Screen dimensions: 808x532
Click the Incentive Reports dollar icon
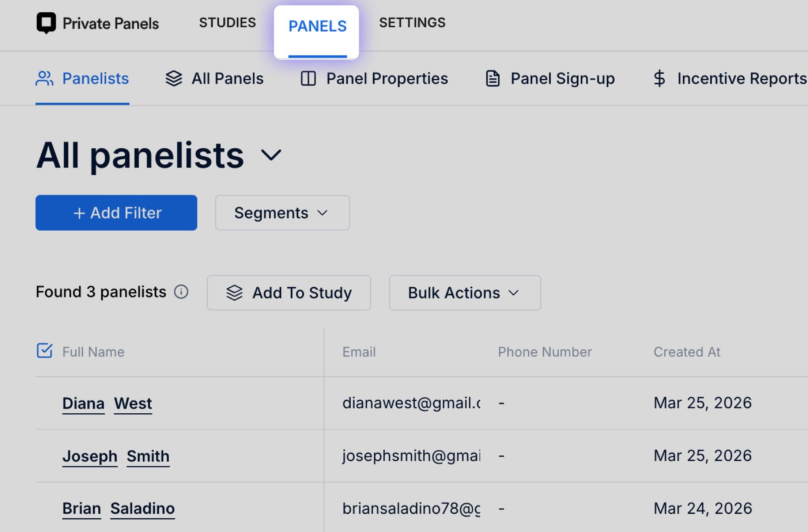(659, 78)
